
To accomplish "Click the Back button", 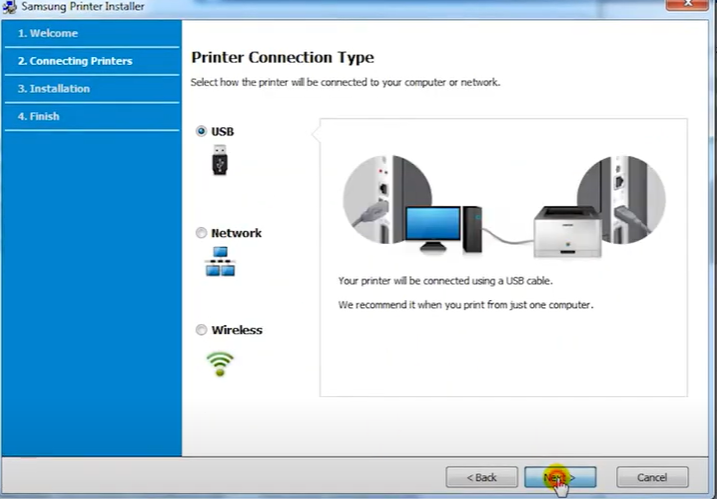I will pyautogui.click(x=482, y=478).
